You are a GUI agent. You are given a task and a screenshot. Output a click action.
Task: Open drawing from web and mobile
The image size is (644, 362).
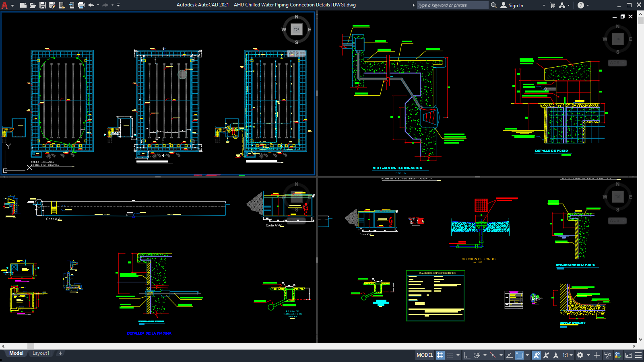tap(62, 5)
